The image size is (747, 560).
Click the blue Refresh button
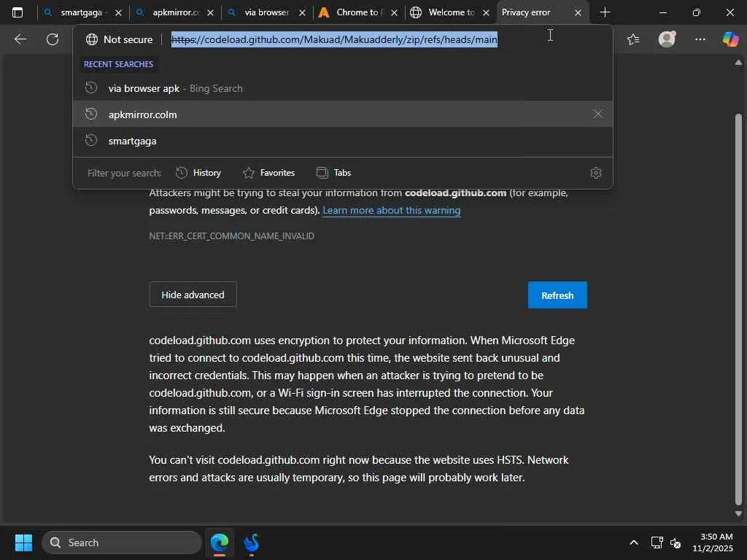pos(557,295)
